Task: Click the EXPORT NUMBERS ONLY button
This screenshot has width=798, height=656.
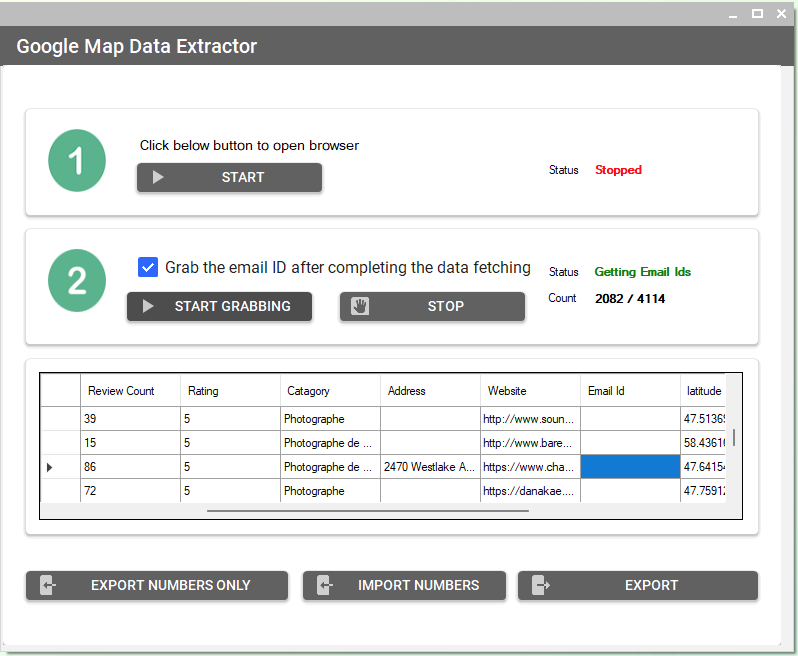Action: (x=157, y=585)
